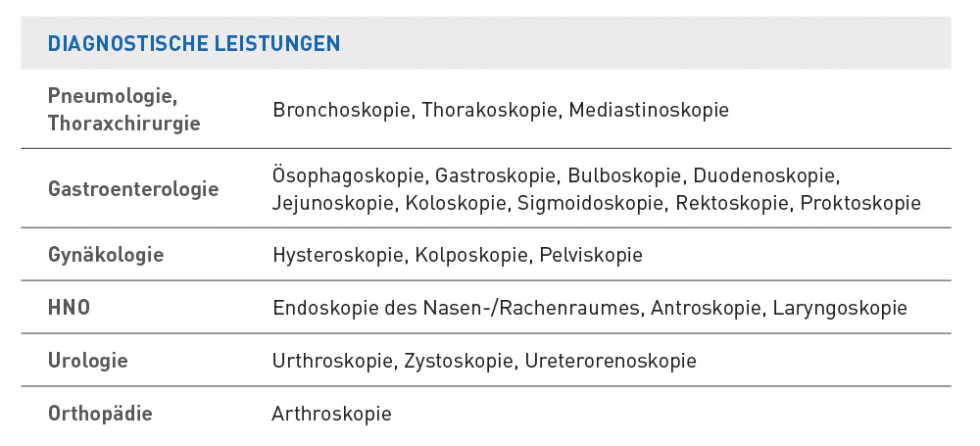Click the Gastroenterologie row label
Viewport: 980px width, 446px height.
pos(133,189)
